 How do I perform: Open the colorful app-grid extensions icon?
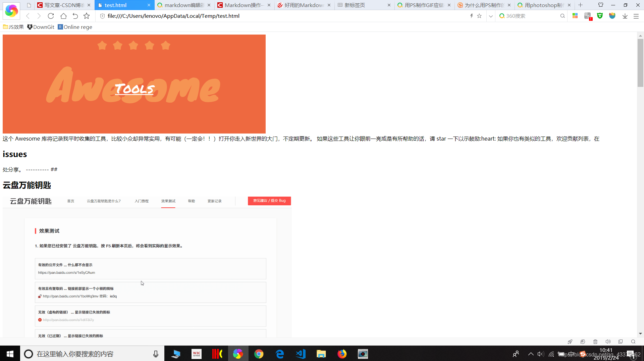pyautogui.click(x=575, y=16)
